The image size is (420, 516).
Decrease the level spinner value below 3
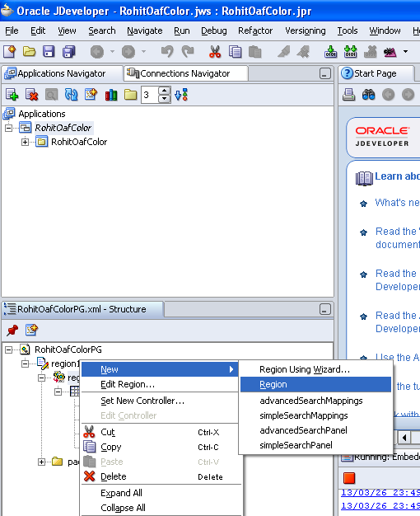tap(165, 99)
